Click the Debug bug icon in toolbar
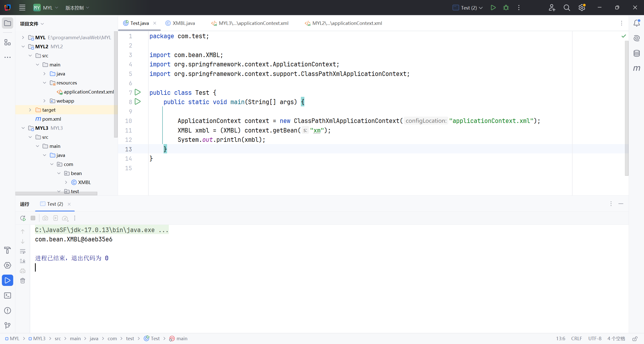This screenshot has height=344, width=644. coord(506,8)
